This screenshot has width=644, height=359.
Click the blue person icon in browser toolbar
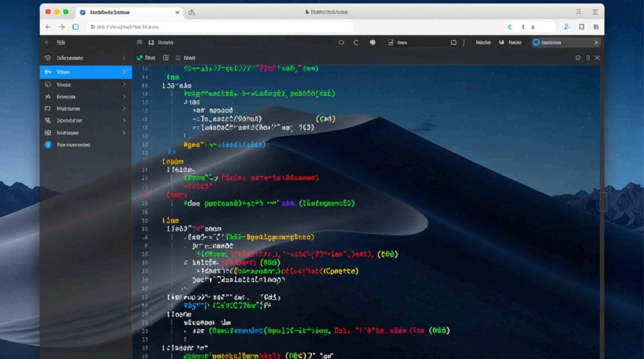click(567, 27)
